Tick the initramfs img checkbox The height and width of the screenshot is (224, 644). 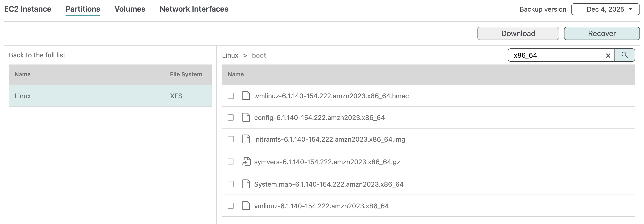[230, 139]
